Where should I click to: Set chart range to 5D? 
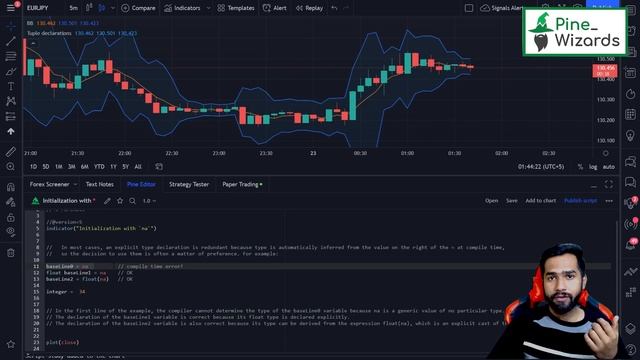pos(46,167)
